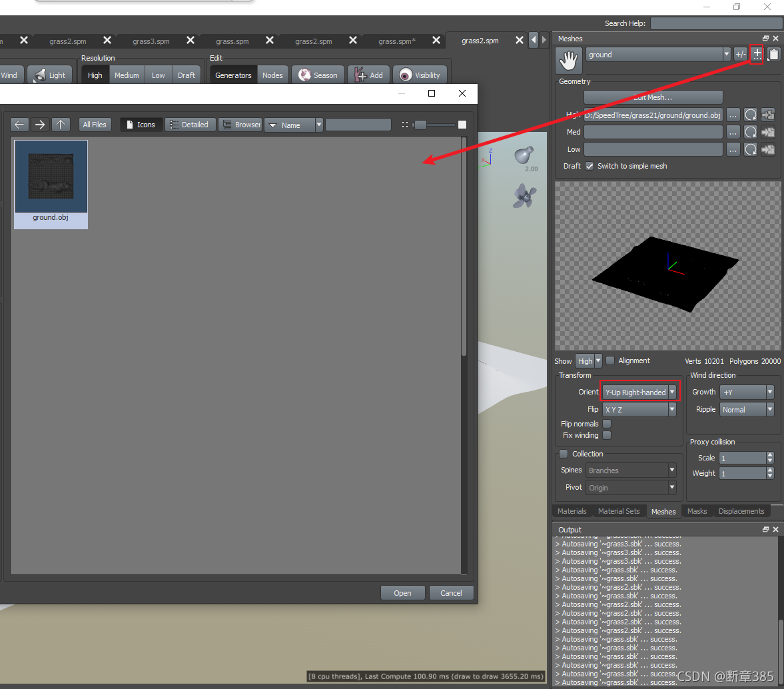Open the Material Sets tab
Viewport: 784px width, 689px height.
tap(619, 511)
